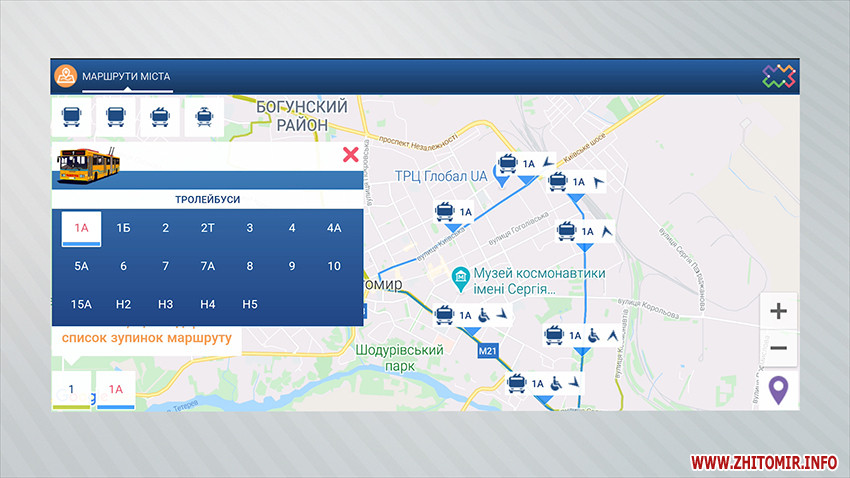
Task: Click the route 1 chip at bottom
Action: (71, 389)
